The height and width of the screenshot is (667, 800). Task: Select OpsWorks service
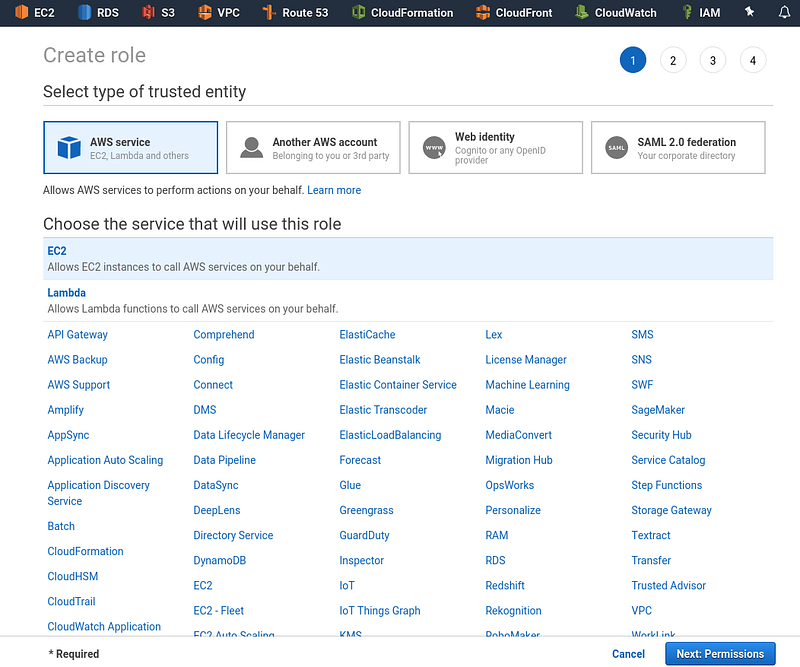pos(510,485)
